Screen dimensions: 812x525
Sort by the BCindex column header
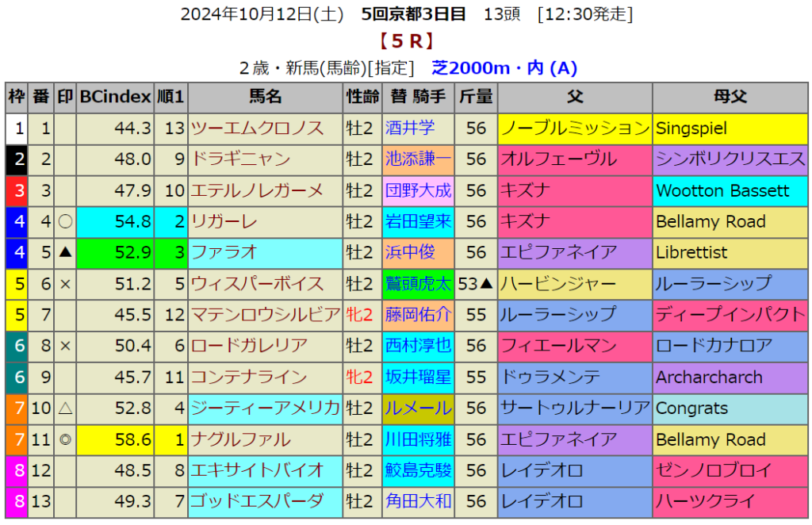115,98
